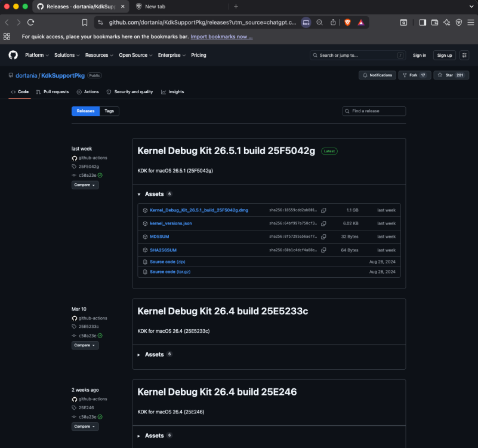Click the zoom magnifier icon in the address bar
The width and height of the screenshot is (478, 448).
tap(319, 22)
